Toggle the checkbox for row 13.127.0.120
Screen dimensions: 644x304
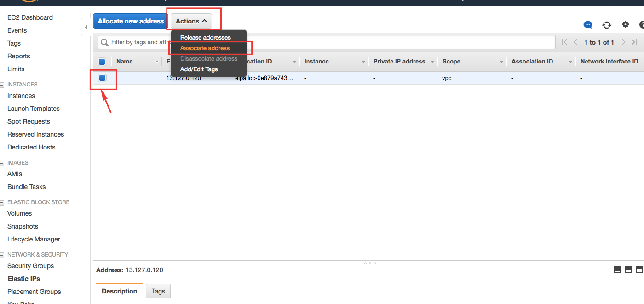pyautogui.click(x=102, y=78)
